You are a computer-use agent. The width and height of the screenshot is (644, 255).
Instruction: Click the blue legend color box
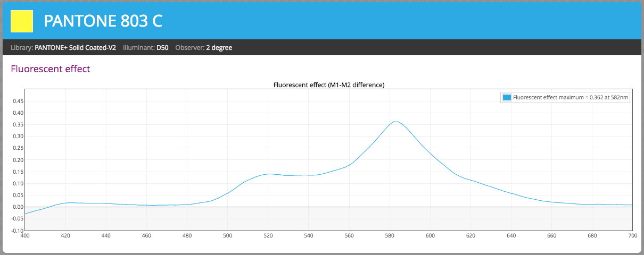point(507,97)
